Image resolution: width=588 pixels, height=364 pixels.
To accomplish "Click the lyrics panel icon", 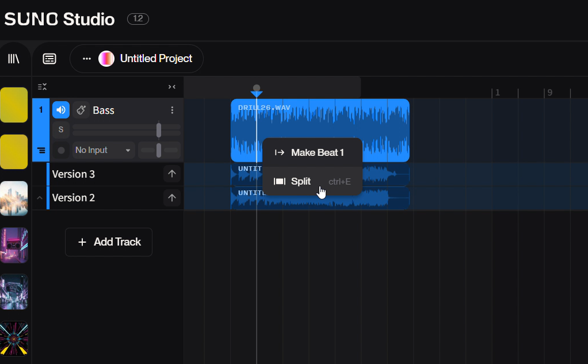I will point(49,59).
